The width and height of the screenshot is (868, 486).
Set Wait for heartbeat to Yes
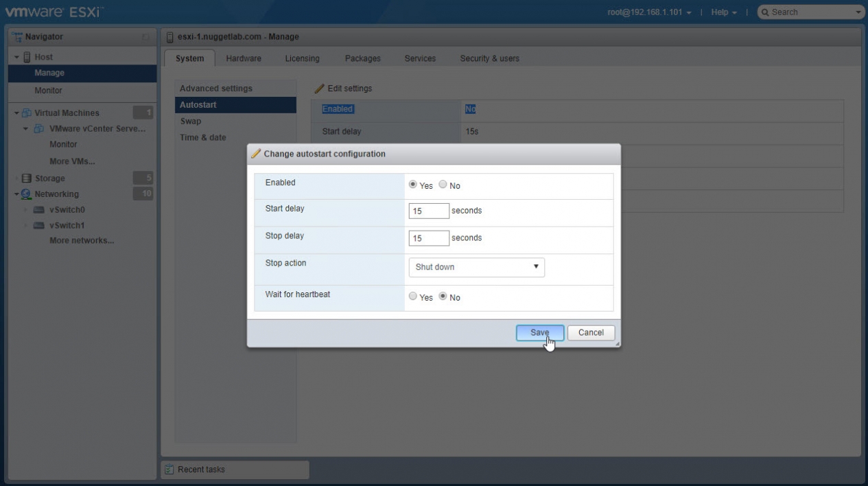click(412, 297)
